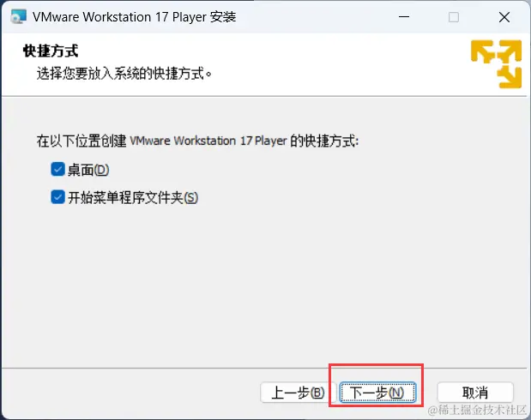Click the 选择您要放入系统的快捷方式 subtitle
This screenshot has width=531, height=420.
(x=124, y=74)
